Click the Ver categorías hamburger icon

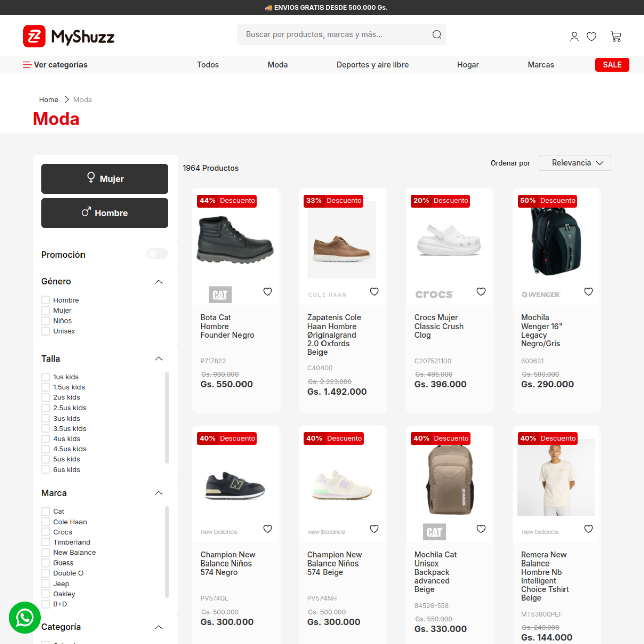(27, 65)
